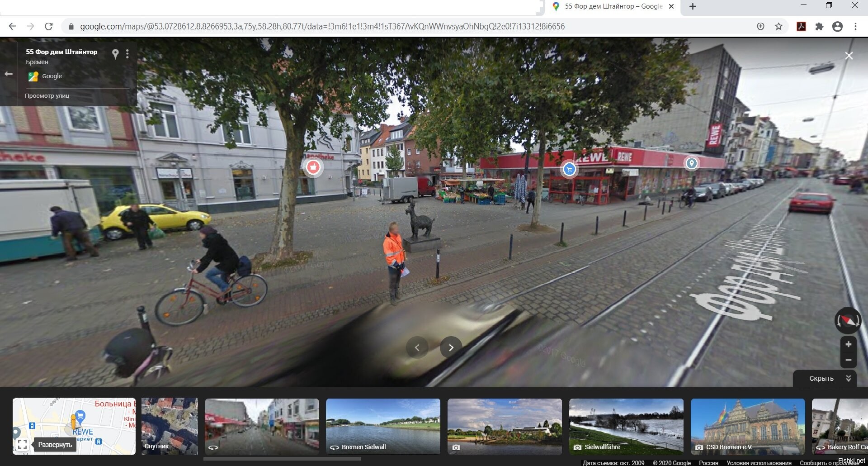Open the unlabeled lake photo thumbnail
Image resolution: width=868 pixels, height=466 pixels.
click(505, 426)
